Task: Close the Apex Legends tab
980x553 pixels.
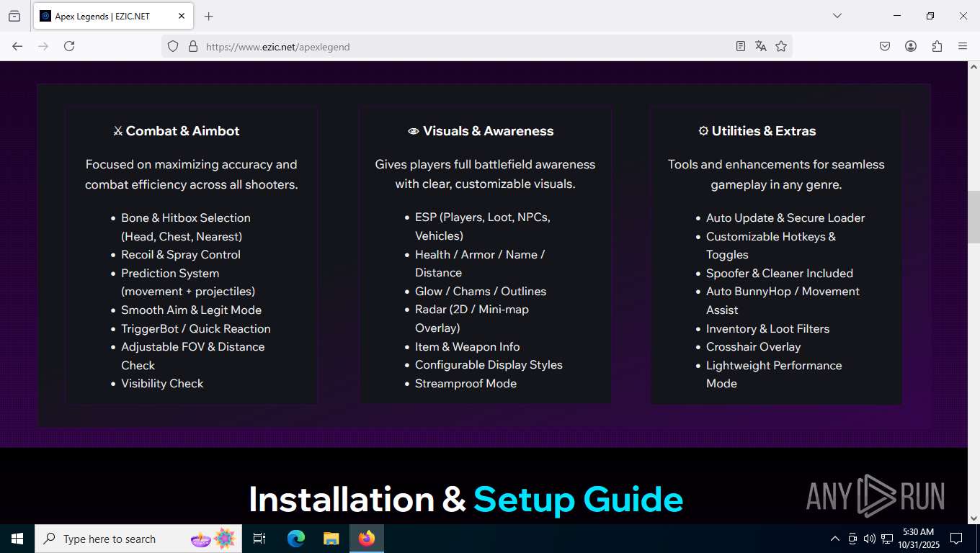Action: click(x=181, y=16)
